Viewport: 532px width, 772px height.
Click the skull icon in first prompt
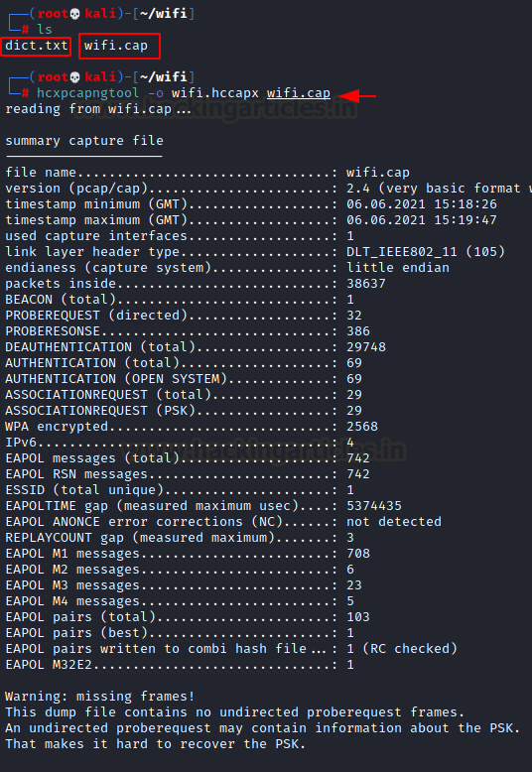pos(74,14)
